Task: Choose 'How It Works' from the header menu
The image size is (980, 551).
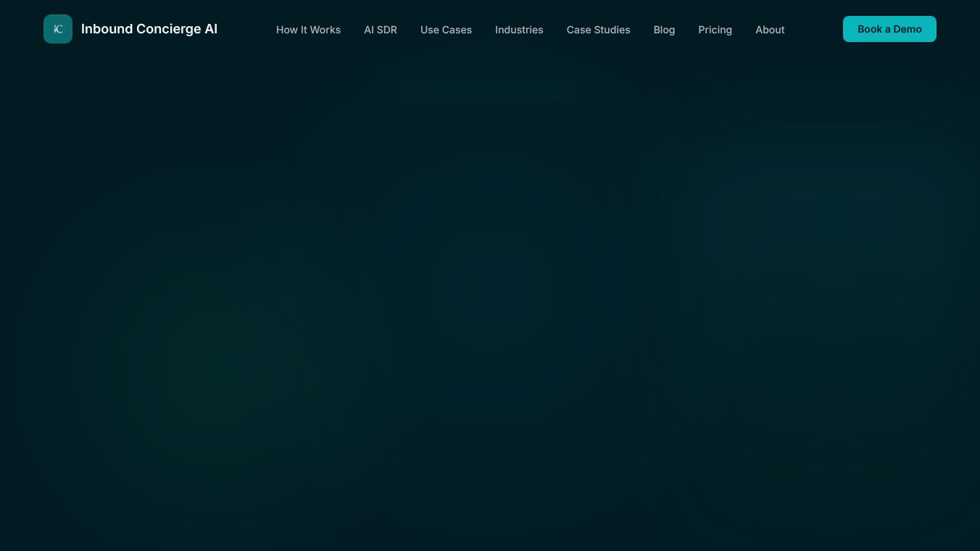Action: tap(308, 30)
